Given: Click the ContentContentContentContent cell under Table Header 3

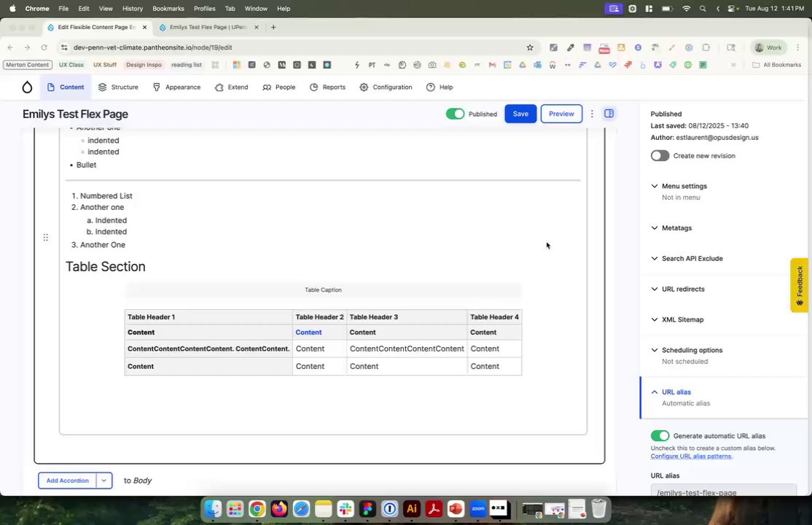Looking at the screenshot, I should (407, 349).
